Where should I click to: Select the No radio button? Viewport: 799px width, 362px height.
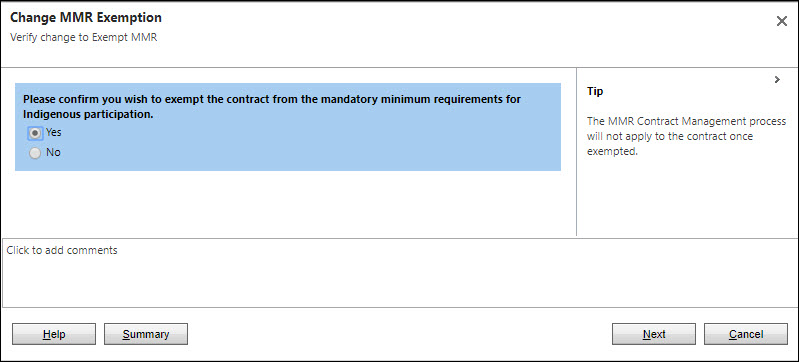coord(35,153)
